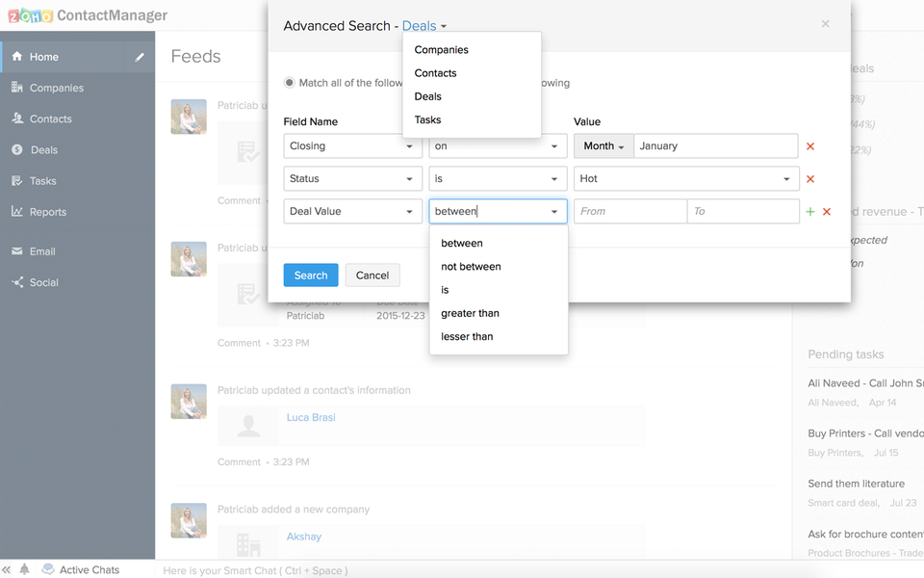Remove the Closing criteria row with red X
Screen dimensions: 924x578
[810, 145]
